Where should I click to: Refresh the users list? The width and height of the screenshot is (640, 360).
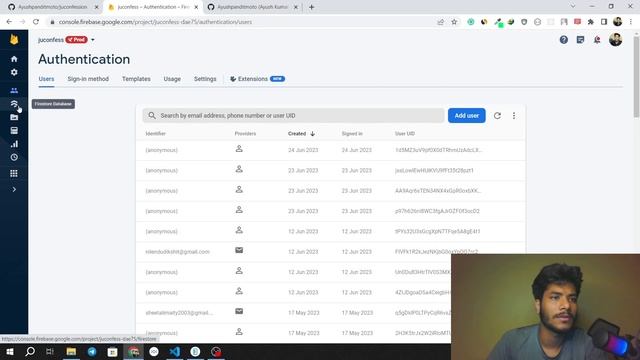point(497,116)
